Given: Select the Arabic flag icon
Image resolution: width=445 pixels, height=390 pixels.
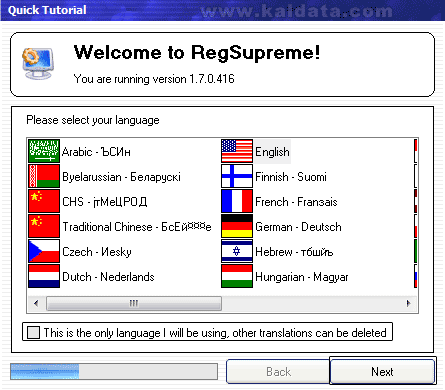Looking at the screenshot, I should [44, 151].
